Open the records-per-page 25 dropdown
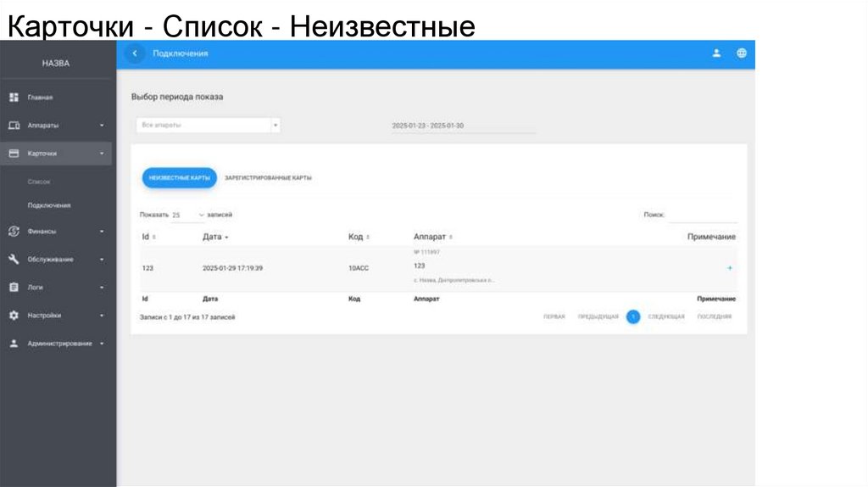 click(x=187, y=215)
